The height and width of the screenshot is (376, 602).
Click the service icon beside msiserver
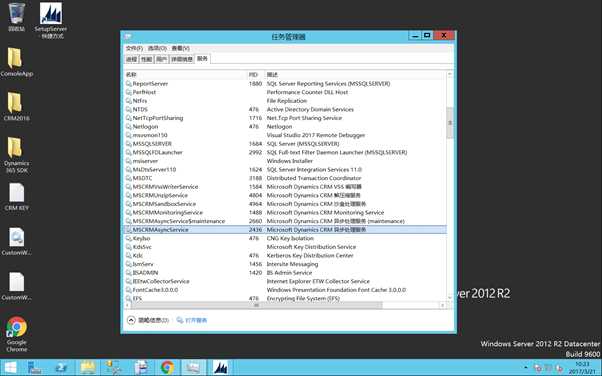point(129,161)
